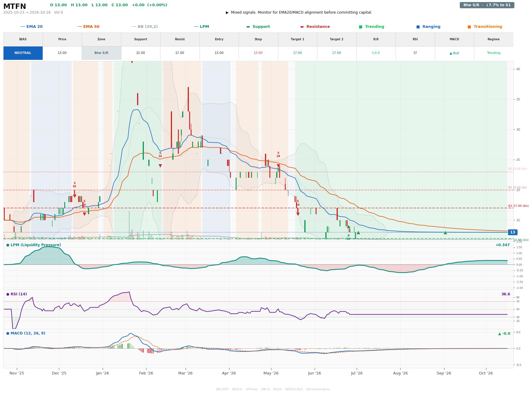
Task: Click the green buy triangle at Sep '26
Action: [x=445, y=233]
